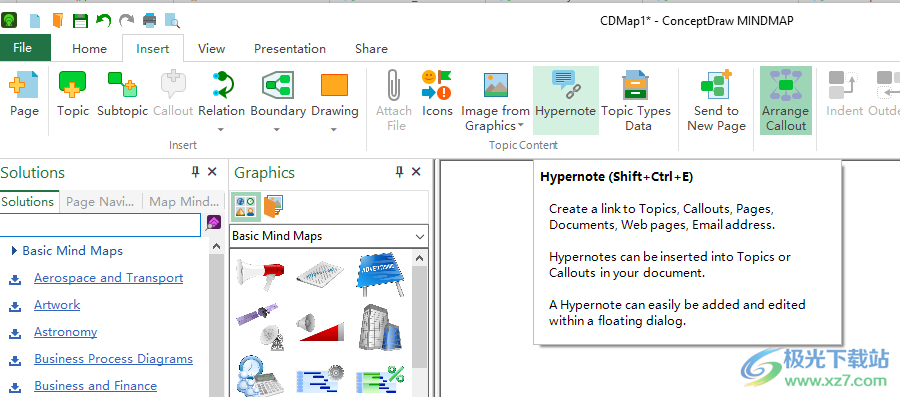
Task: Click the ConceptDraw app icon in title bar
Action: tap(9, 21)
